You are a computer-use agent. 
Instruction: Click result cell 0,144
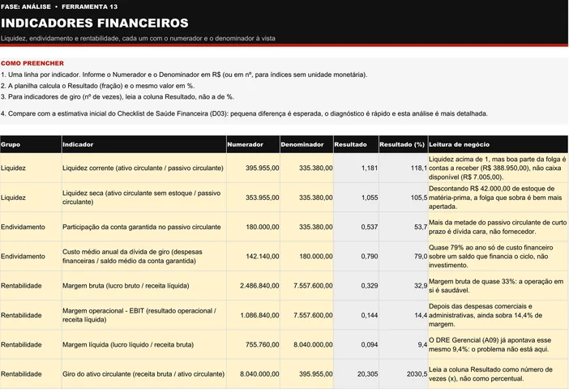356,315
